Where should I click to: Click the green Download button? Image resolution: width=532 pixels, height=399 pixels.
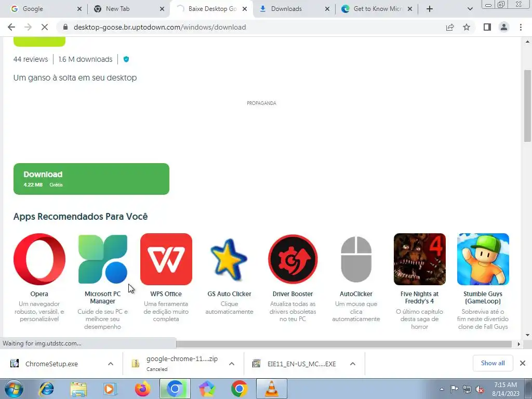tap(91, 179)
